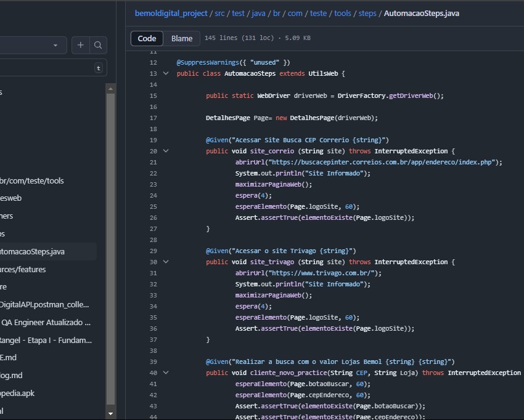Click the file filter input field
The height and width of the screenshot is (420, 524).
[43, 68]
